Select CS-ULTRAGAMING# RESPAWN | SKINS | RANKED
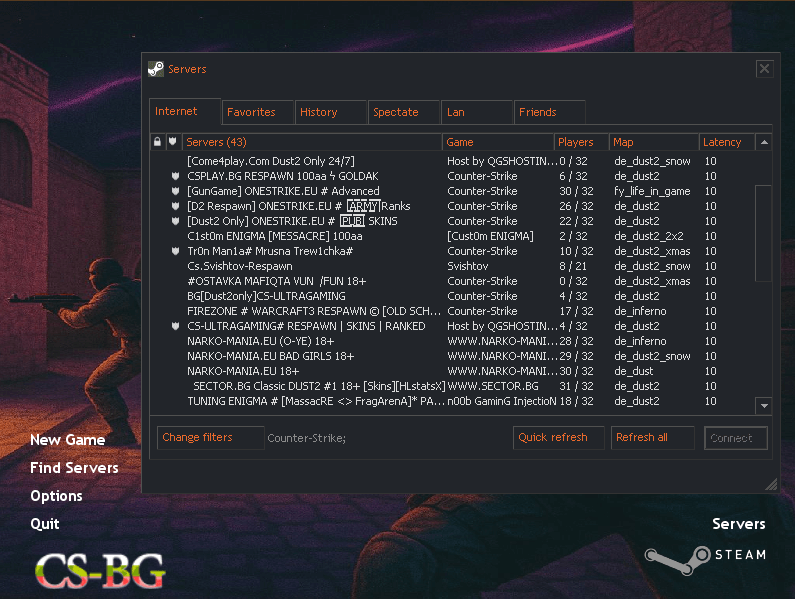The height and width of the screenshot is (599, 795). point(452,326)
